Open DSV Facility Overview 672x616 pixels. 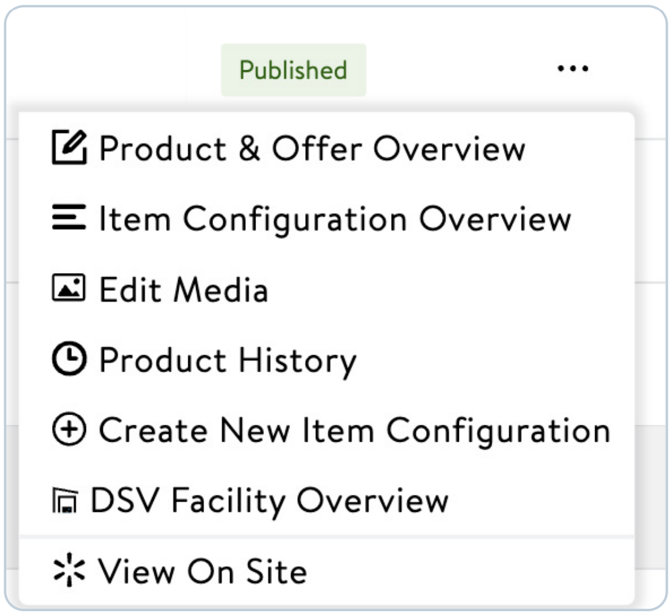pyautogui.click(x=269, y=501)
